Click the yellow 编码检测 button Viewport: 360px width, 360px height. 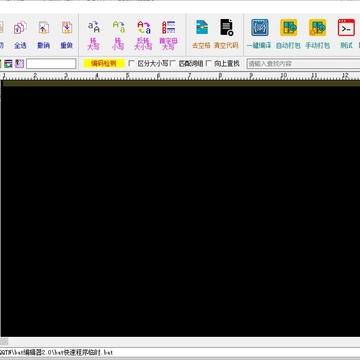(104, 63)
